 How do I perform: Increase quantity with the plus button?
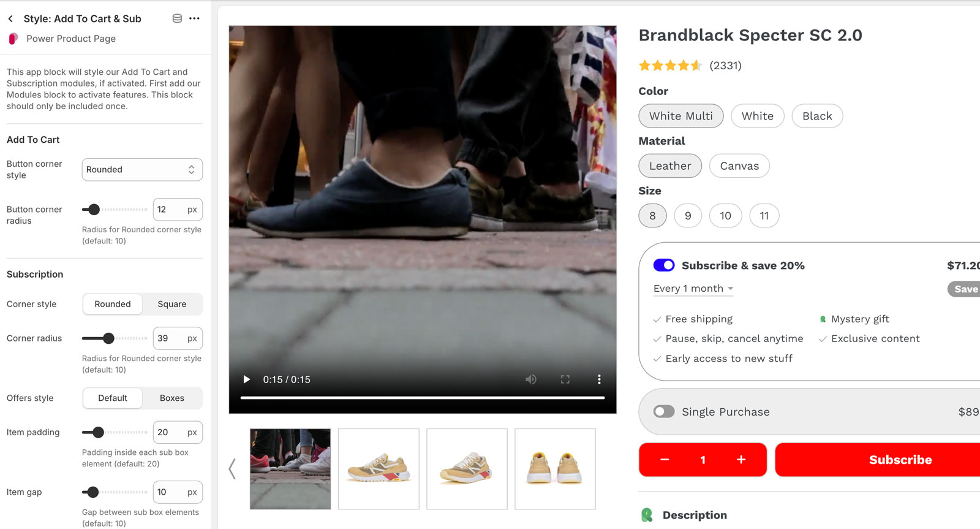[741, 460]
